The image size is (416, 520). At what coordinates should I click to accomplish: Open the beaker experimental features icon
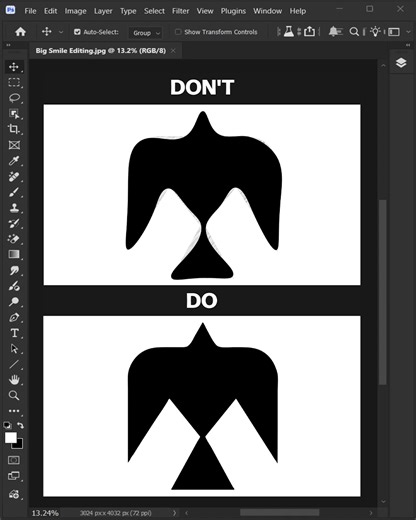click(x=289, y=32)
